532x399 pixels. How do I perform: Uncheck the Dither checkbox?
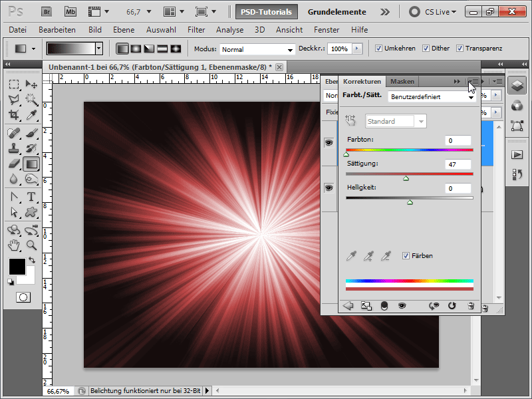426,49
